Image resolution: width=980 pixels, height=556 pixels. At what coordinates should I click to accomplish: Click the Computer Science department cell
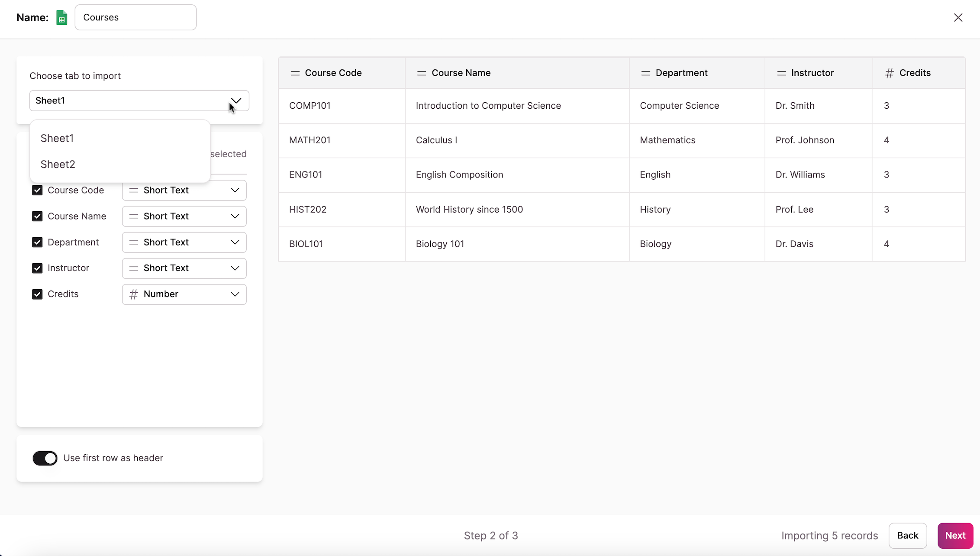tap(697, 106)
